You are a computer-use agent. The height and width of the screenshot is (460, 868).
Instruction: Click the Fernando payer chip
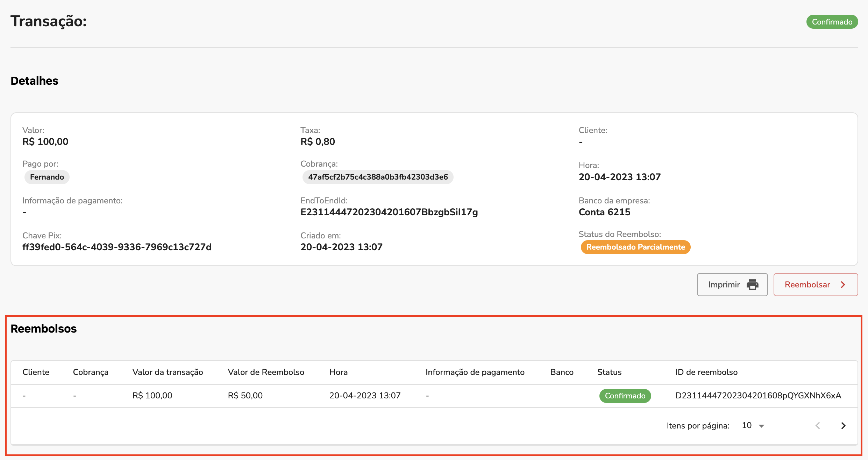[47, 177]
